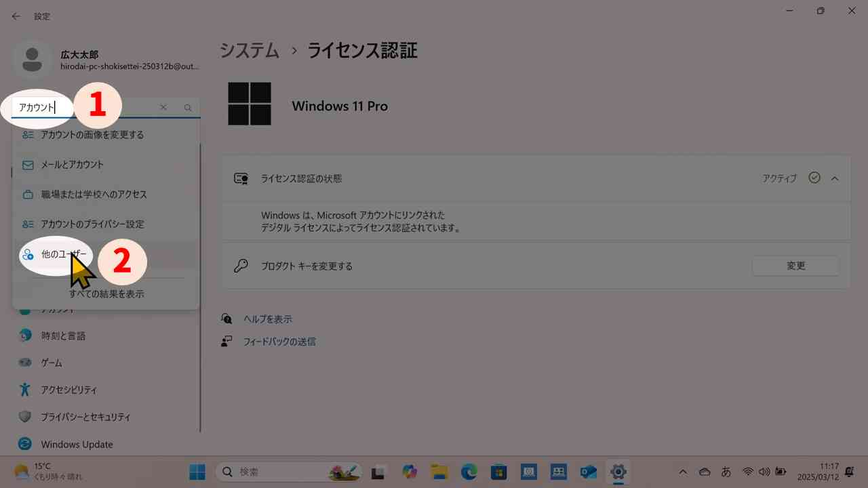Open Copilot from the taskbar

(409, 471)
